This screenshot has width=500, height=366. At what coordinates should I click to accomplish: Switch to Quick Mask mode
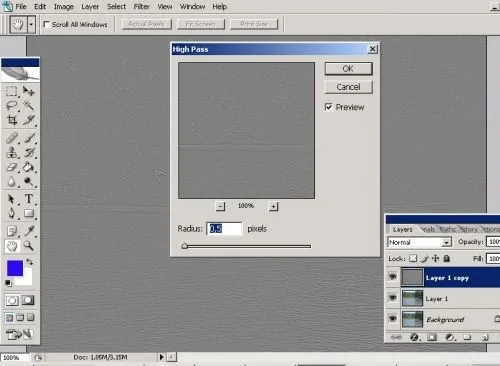click(28, 301)
